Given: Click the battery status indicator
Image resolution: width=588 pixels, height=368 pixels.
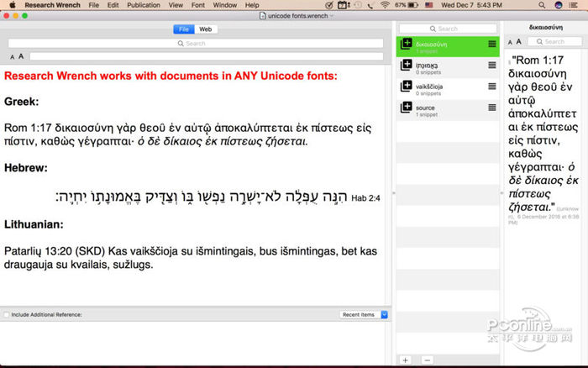Looking at the screenshot, I should click(407, 5).
